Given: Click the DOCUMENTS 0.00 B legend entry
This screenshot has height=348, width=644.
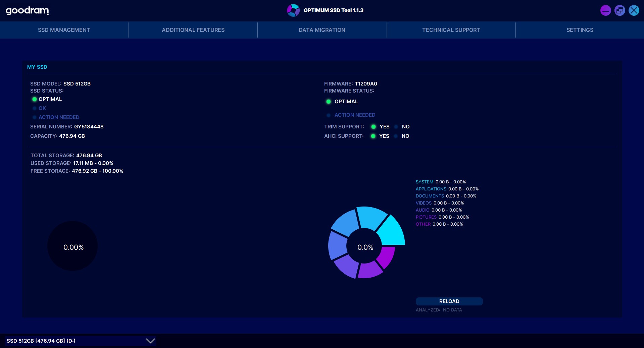Looking at the screenshot, I should point(446,196).
